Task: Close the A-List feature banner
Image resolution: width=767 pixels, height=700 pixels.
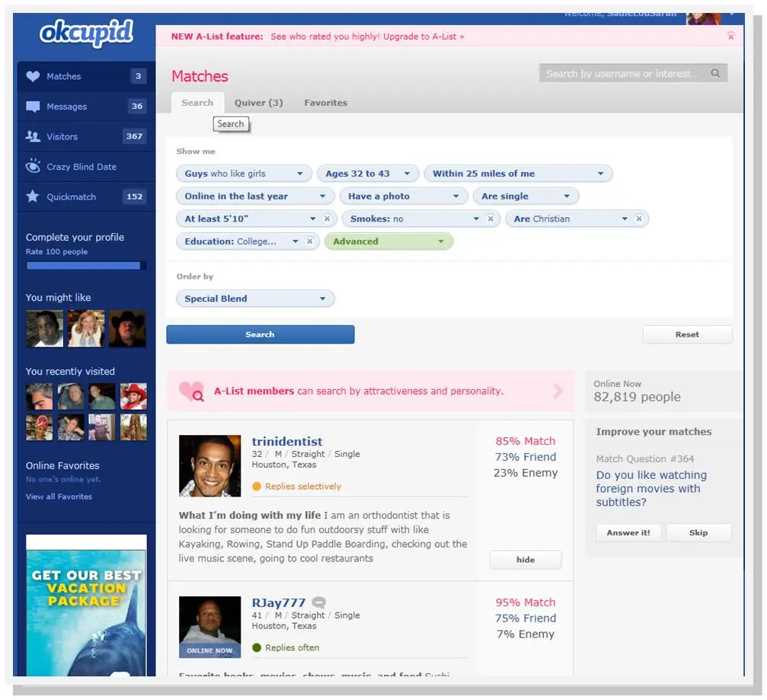Action: (730, 37)
